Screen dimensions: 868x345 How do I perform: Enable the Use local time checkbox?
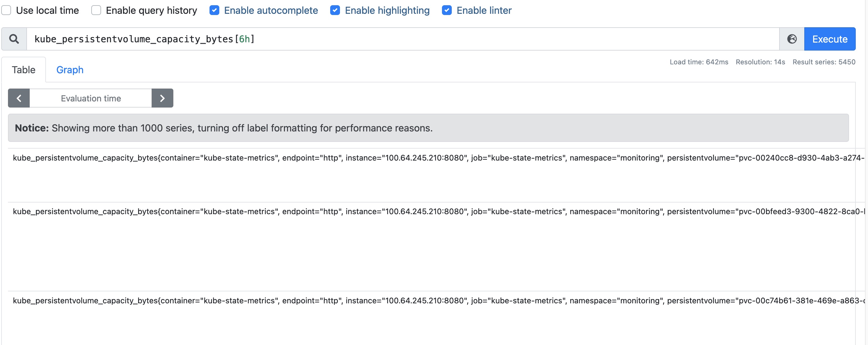coord(6,10)
